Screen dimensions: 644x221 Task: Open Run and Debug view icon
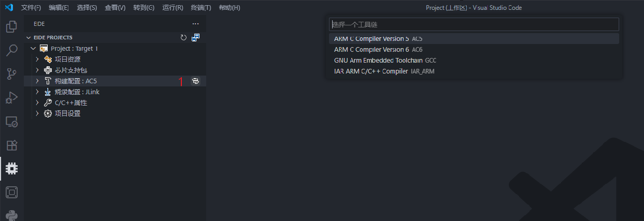pos(11,97)
